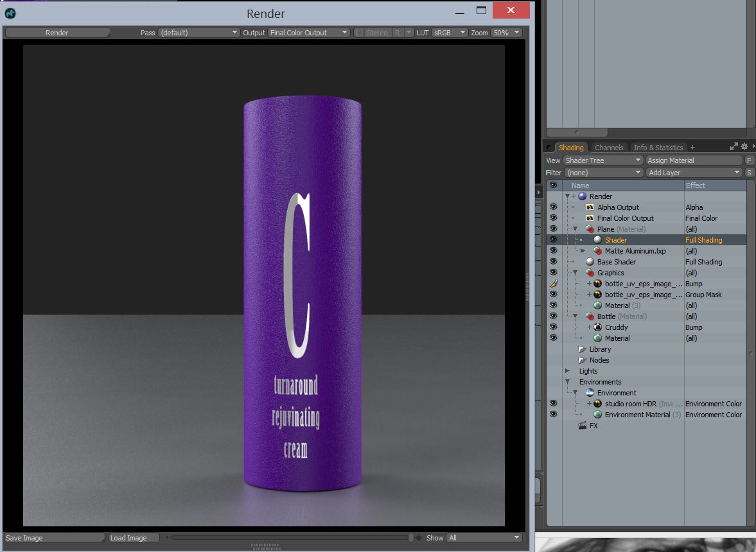Switch to the Shading tab

click(x=571, y=148)
